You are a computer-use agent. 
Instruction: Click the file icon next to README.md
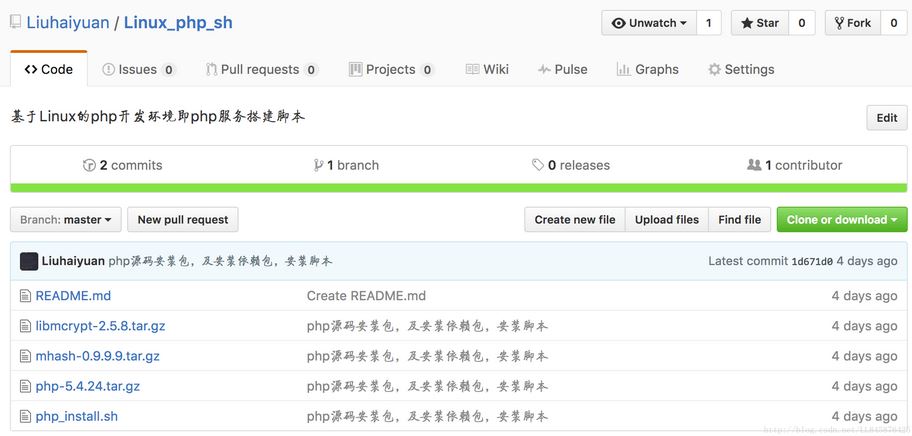click(25, 296)
